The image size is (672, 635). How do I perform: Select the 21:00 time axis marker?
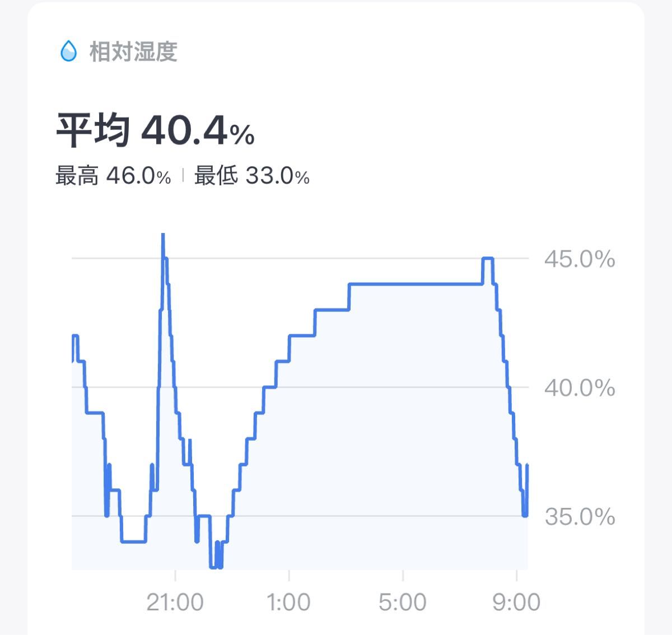[175, 603]
